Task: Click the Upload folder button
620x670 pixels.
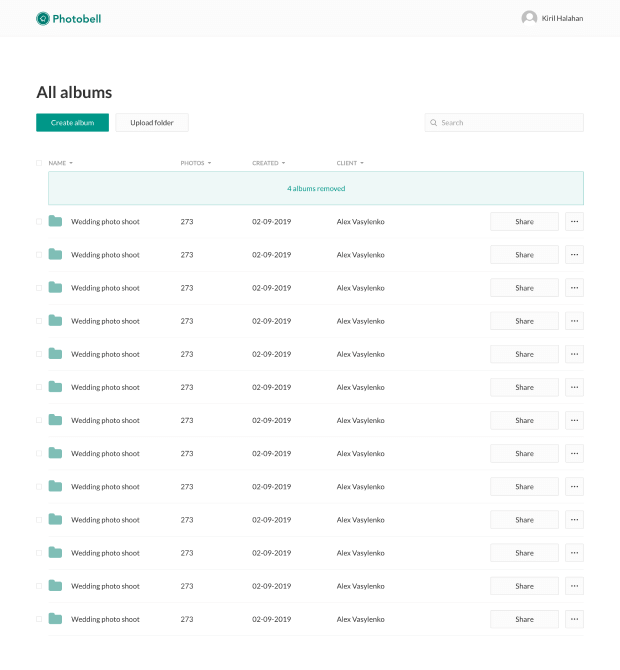Action: [152, 123]
